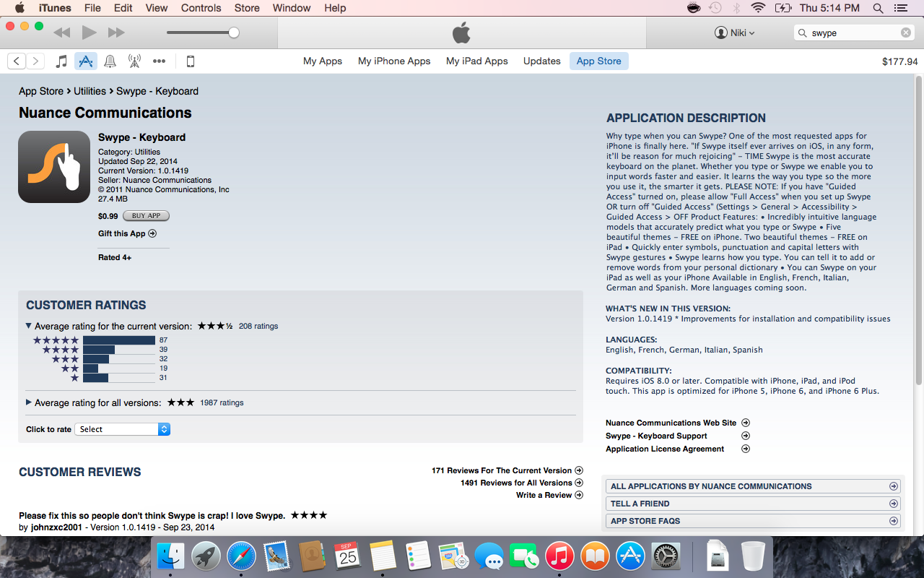
Task: Click App Store in breadcrumb
Action: pos(41,91)
